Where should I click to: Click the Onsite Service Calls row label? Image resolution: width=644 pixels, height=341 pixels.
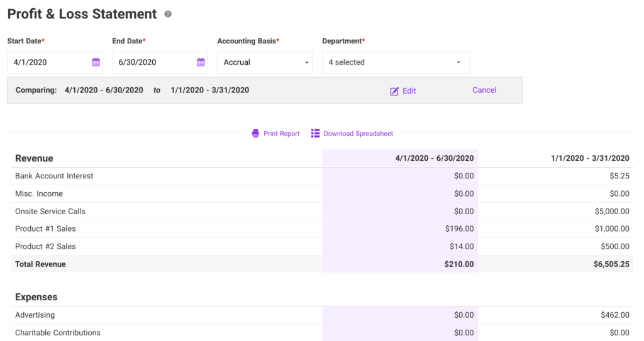[x=50, y=212]
